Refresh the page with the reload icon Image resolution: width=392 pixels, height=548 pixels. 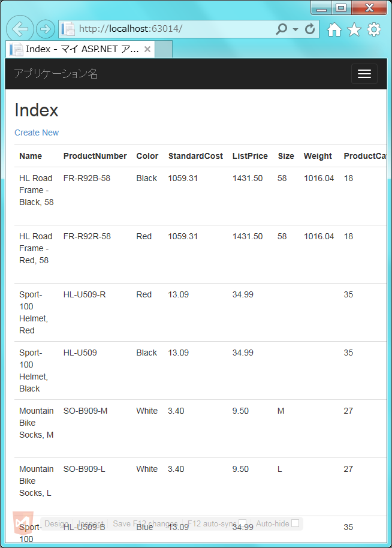(x=310, y=29)
